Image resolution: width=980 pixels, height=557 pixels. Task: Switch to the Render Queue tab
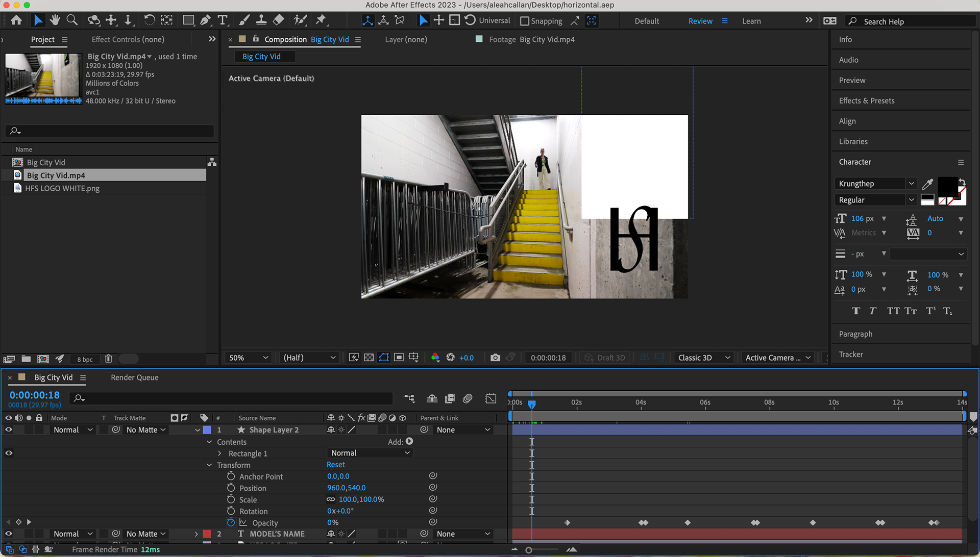tap(134, 377)
